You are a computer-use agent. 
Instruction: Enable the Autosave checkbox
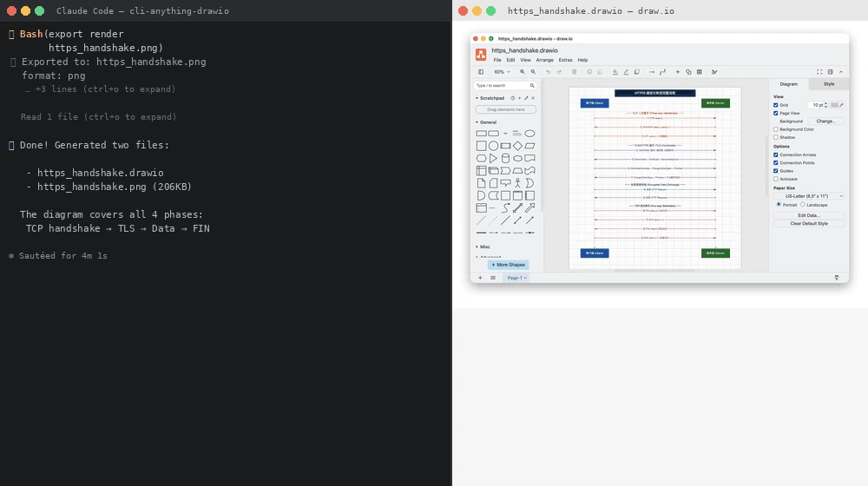tap(775, 179)
